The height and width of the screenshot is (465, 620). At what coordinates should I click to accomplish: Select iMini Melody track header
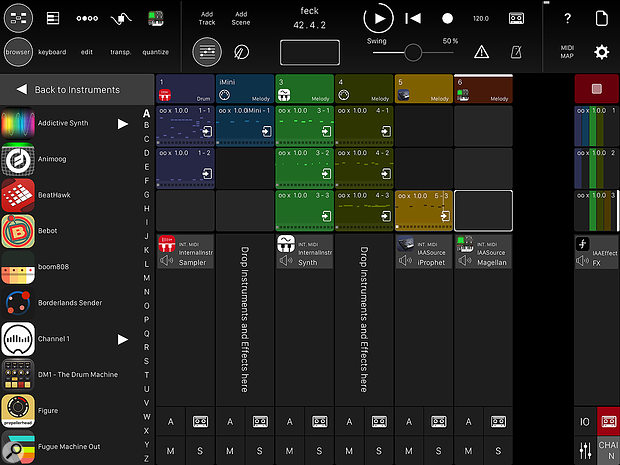pos(245,89)
